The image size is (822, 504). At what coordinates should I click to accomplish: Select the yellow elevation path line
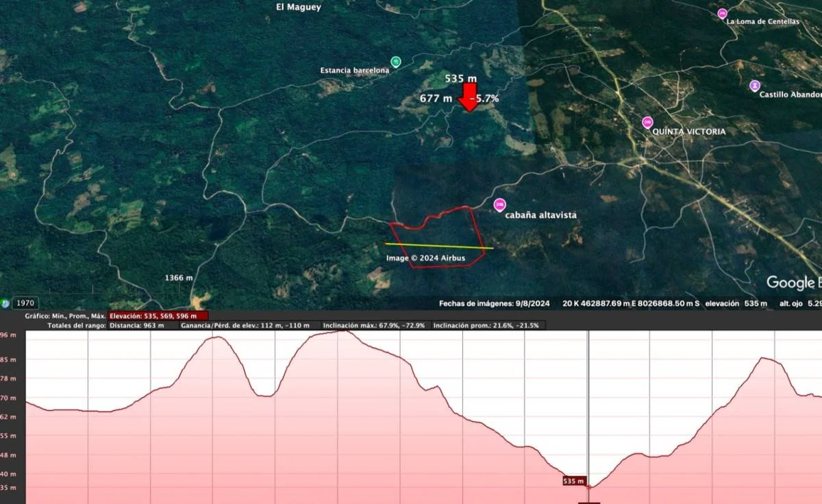(438, 246)
